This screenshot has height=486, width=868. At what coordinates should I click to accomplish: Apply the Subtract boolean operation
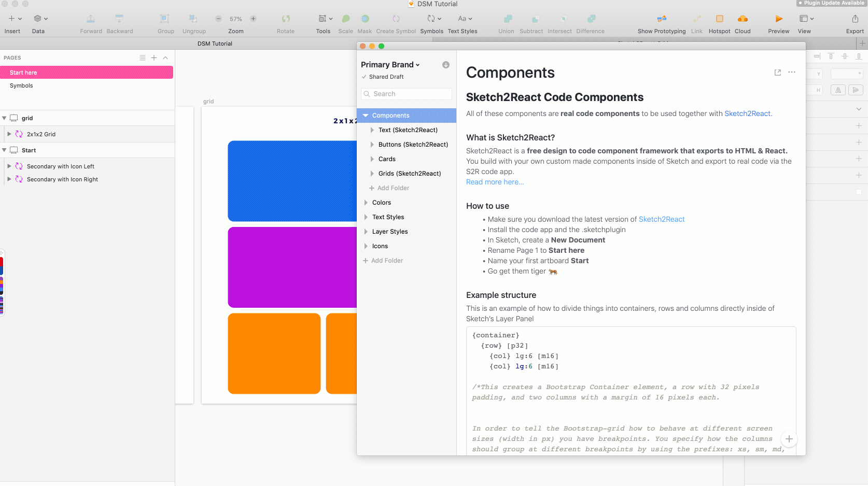(x=535, y=19)
